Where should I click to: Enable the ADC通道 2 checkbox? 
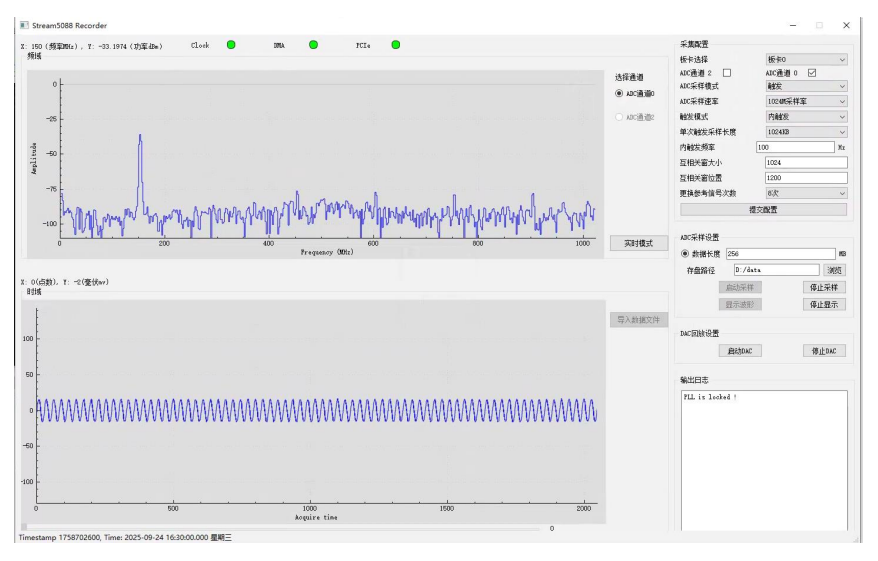pyautogui.click(x=727, y=73)
